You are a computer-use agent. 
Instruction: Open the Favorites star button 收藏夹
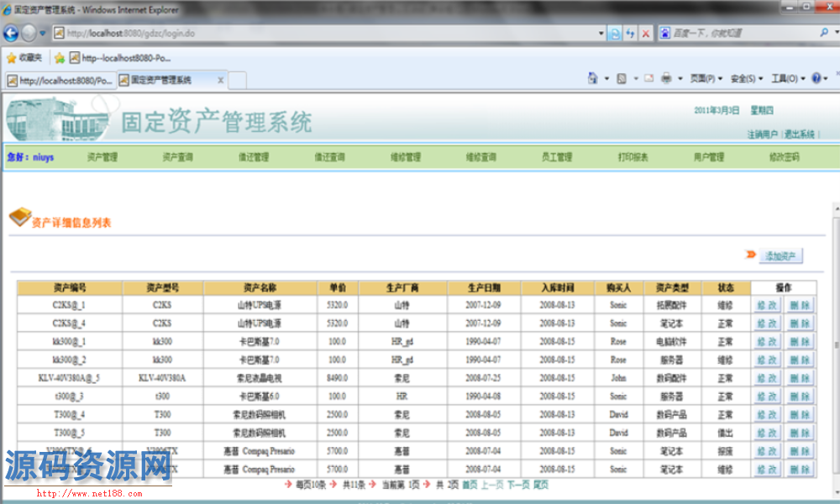click(24, 57)
